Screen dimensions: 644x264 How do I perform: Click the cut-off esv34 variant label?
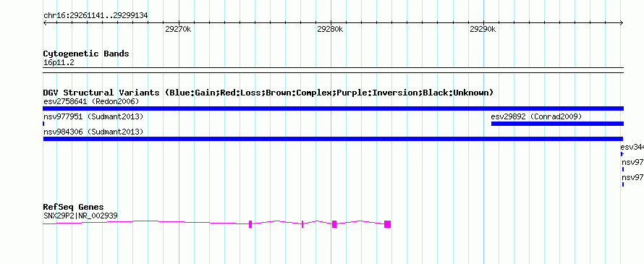(x=632, y=147)
